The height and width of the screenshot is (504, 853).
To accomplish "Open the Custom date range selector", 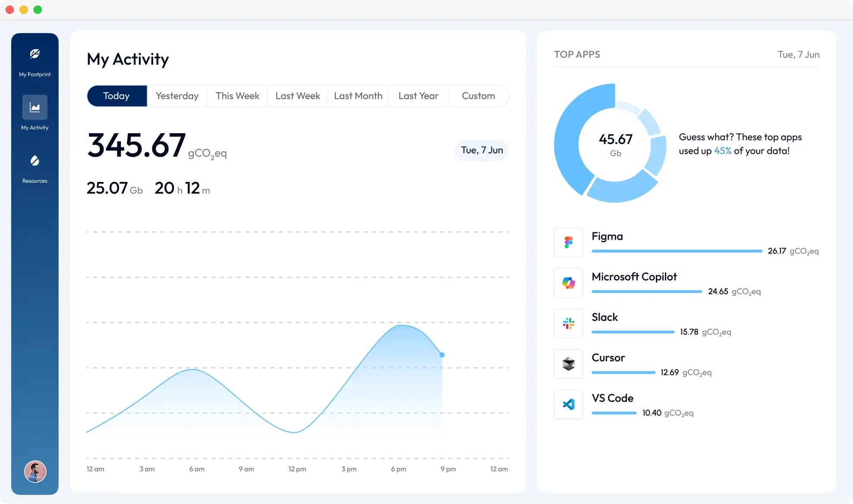I will click(478, 96).
